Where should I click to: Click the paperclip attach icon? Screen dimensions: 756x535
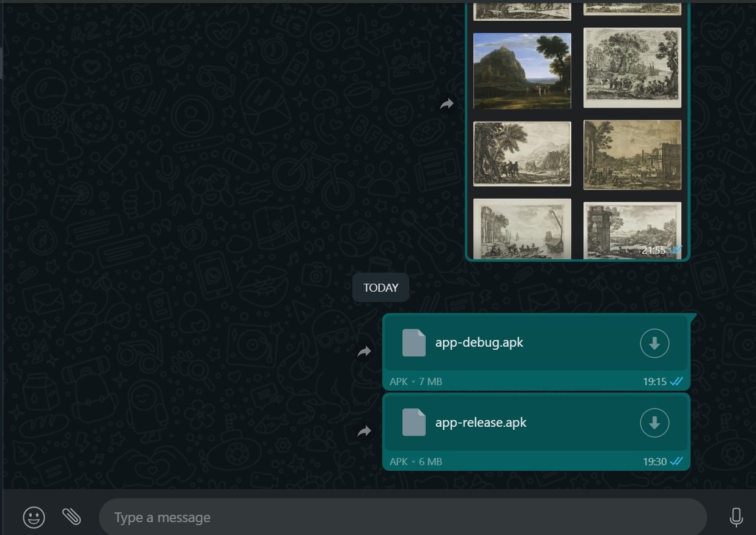click(x=72, y=517)
